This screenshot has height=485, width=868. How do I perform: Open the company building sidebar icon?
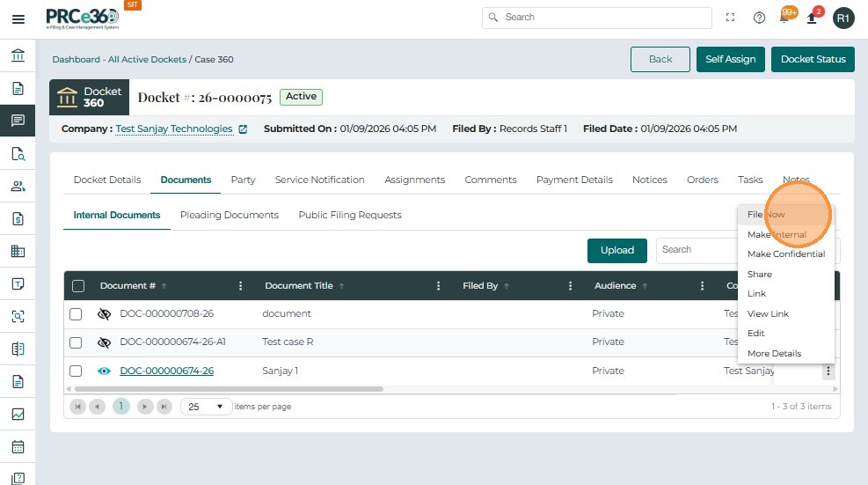click(18, 251)
